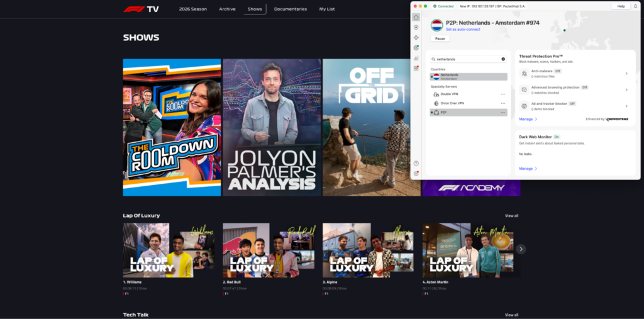This screenshot has width=644, height=319.
Task: Toggle Ad and tracker blocker Off badge
Action: click(x=572, y=104)
